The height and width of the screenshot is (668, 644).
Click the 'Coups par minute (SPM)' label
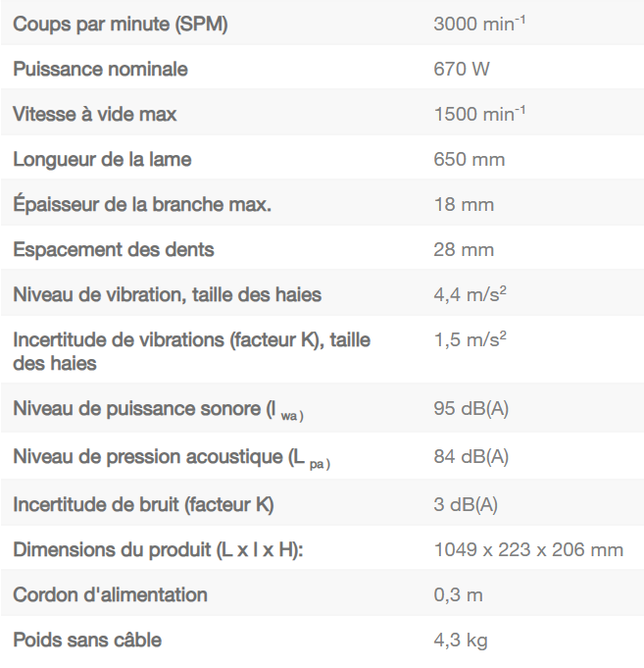click(x=120, y=25)
